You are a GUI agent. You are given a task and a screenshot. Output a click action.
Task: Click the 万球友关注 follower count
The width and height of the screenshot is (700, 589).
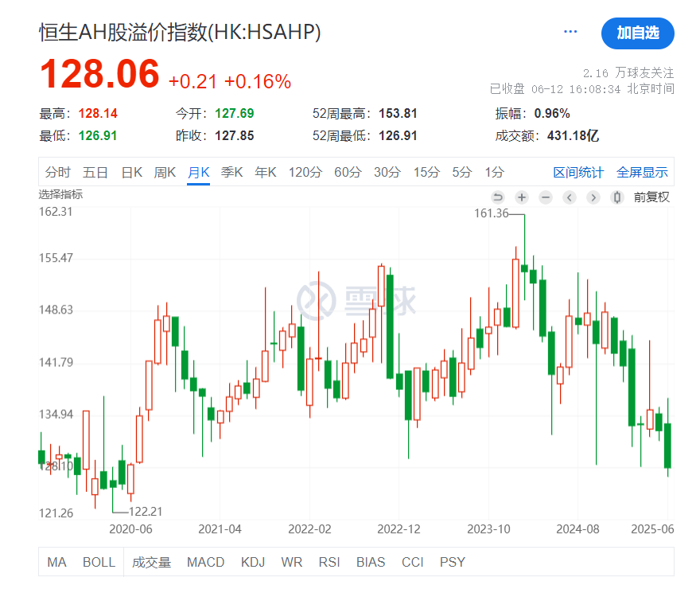pyautogui.click(x=628, y=72)
